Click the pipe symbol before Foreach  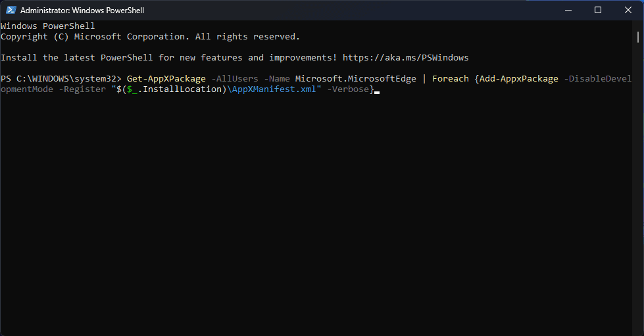pos(424,79)
